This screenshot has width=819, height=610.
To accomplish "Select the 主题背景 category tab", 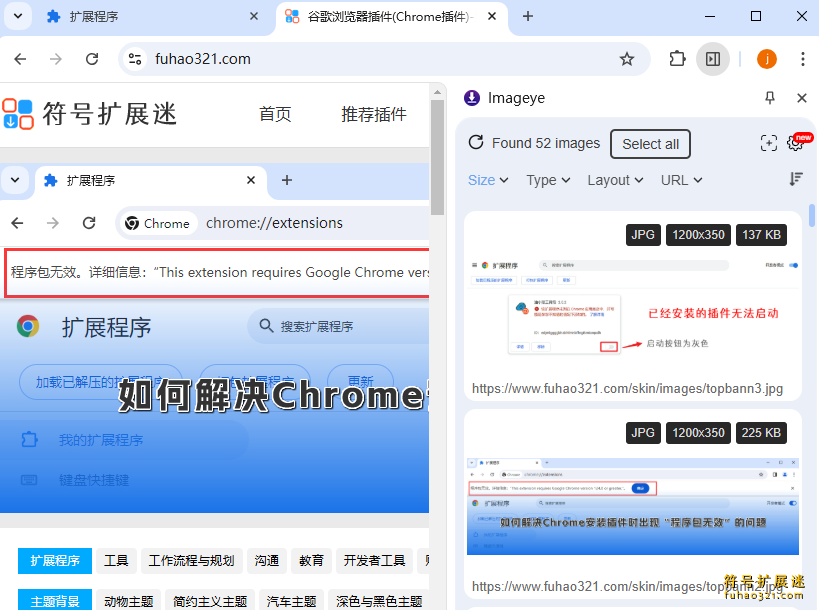I will point(55,601).
